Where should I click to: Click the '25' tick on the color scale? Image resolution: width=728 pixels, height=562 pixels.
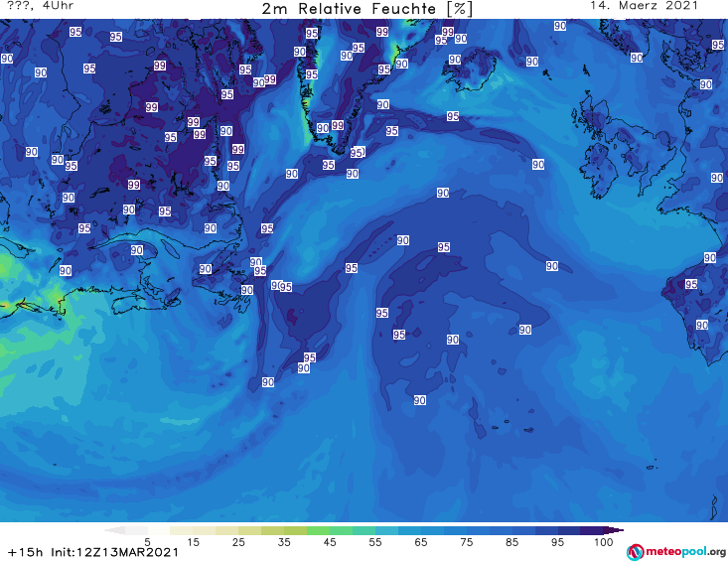pos(238,542)
